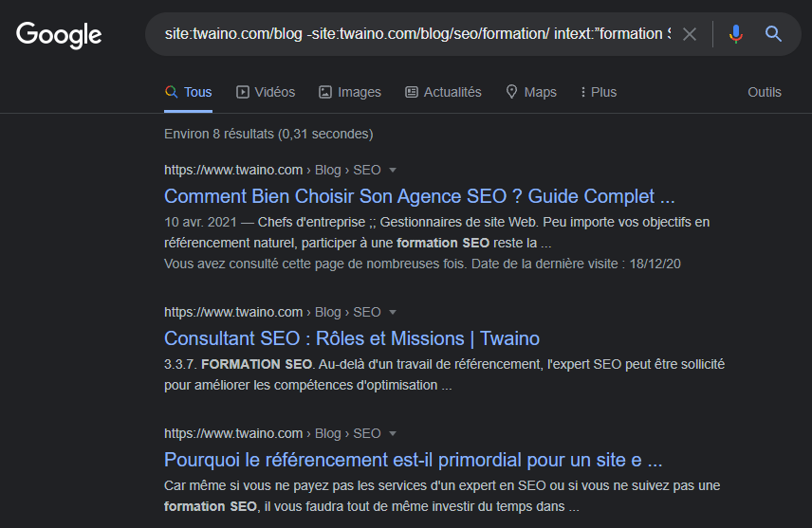Screen dimensions: 812x528
Task: Click the Google logo
Action: tap(59, 35)
